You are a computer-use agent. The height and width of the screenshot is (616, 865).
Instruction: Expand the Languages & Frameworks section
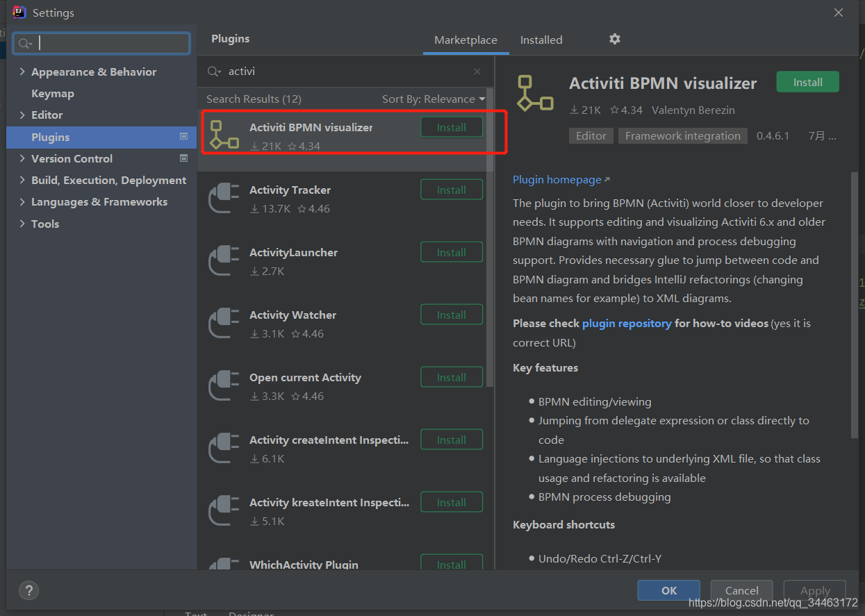click(22, 201)
